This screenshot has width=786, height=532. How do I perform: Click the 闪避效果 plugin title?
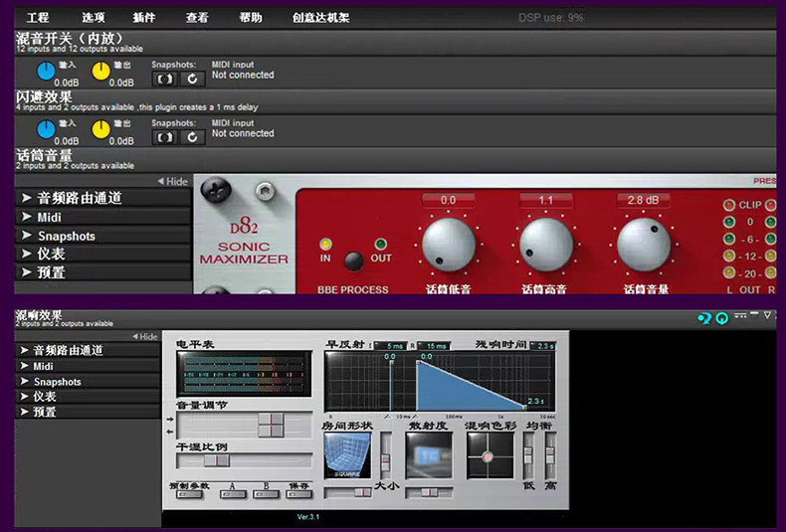tap(44, 96)
